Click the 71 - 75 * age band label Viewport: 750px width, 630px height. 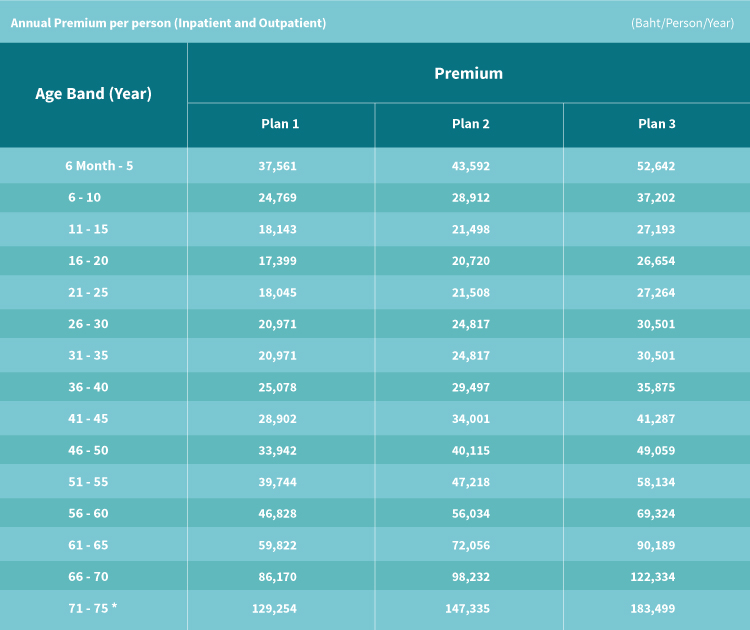93,608
